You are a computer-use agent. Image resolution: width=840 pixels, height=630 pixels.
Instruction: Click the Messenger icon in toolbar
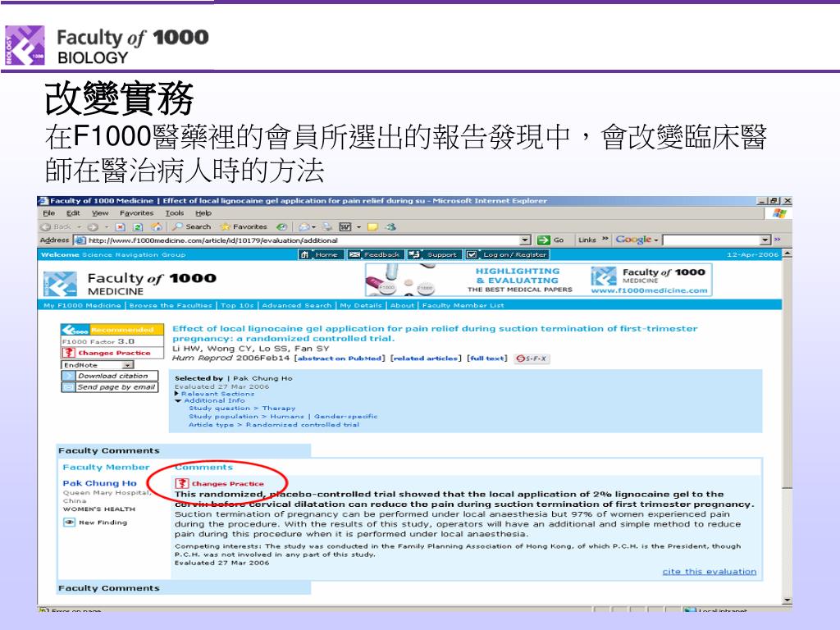391,227
